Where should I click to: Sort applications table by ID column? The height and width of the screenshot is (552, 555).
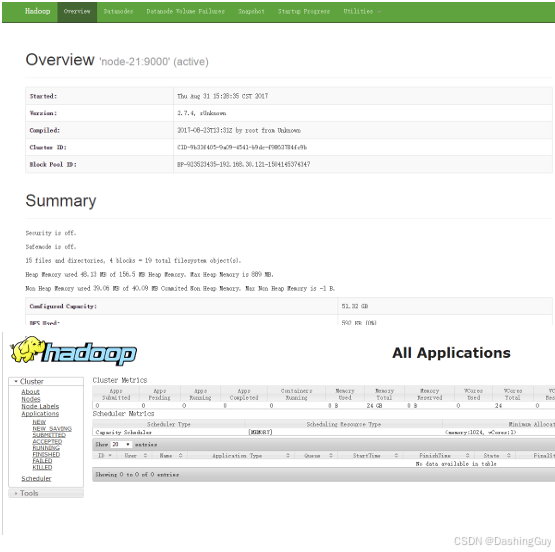[105, 455]
